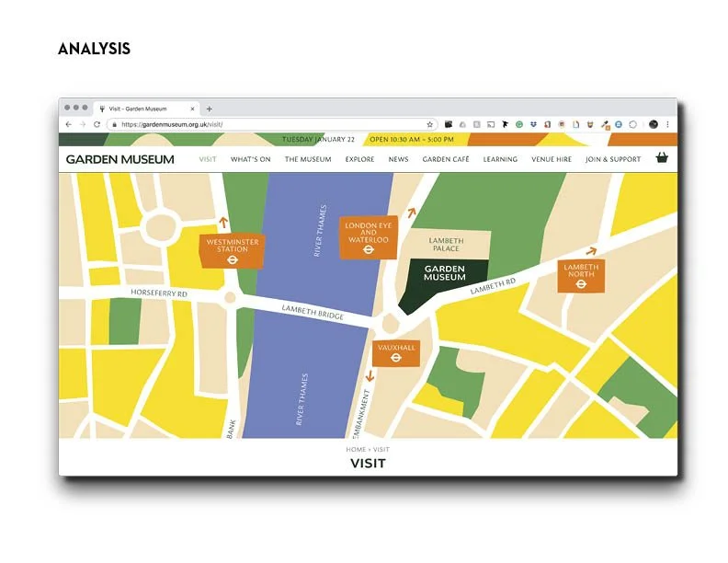Open The Museum menu item
Screen dimensions: 728x563
(x=308, y=159)
